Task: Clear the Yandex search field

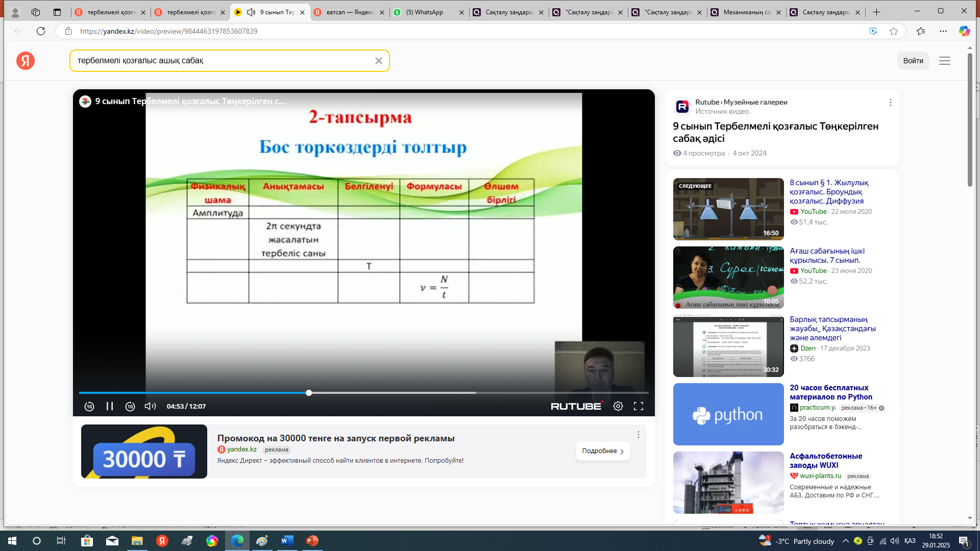Action: pyautogui.click(x=378, y=61)
